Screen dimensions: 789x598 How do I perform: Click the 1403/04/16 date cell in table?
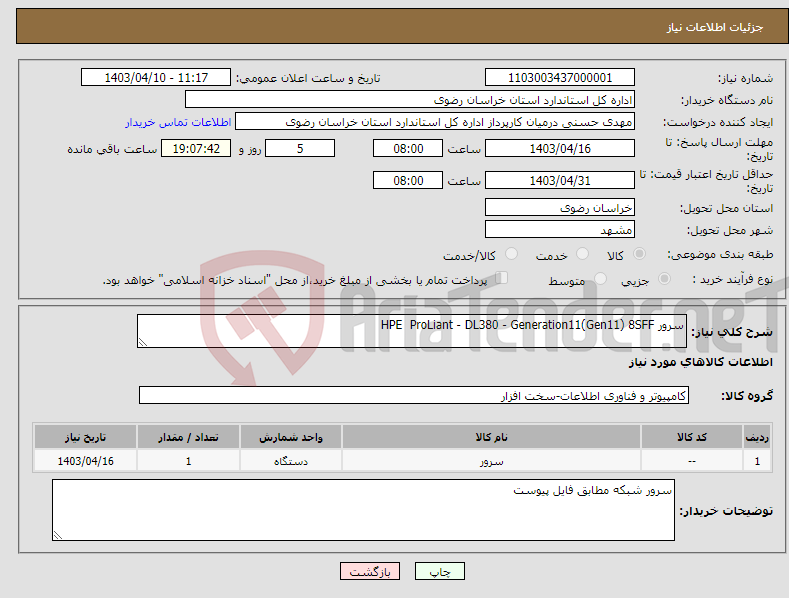pyautogui.click(x=86, y=461)
